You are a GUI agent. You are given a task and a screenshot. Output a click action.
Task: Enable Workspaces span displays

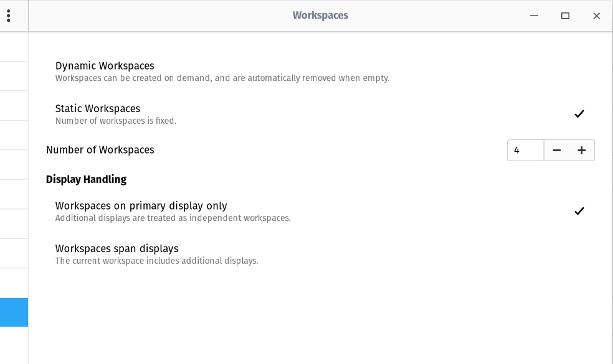pos(116,248)
